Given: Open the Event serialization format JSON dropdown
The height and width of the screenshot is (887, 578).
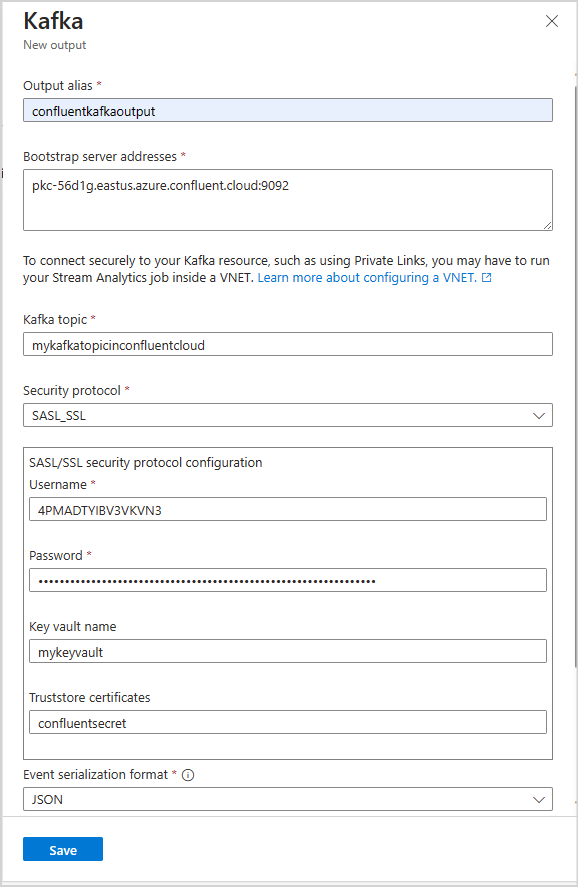Looking at the screenshot, I should pos(287,799).
